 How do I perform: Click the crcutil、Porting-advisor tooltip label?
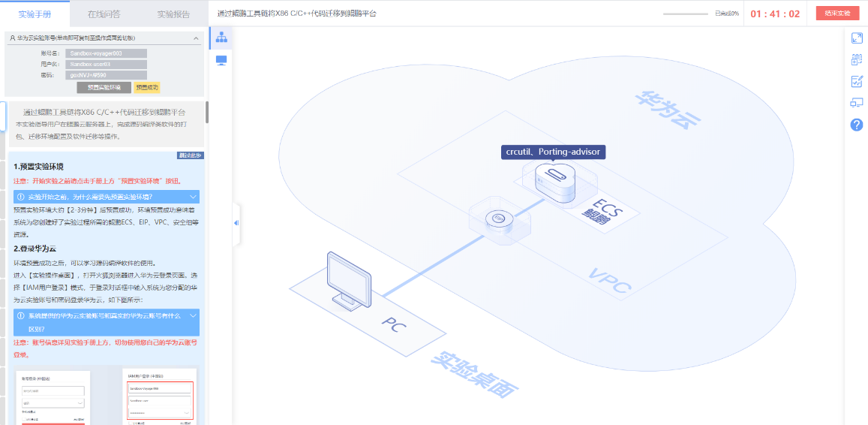pos(554,152)
